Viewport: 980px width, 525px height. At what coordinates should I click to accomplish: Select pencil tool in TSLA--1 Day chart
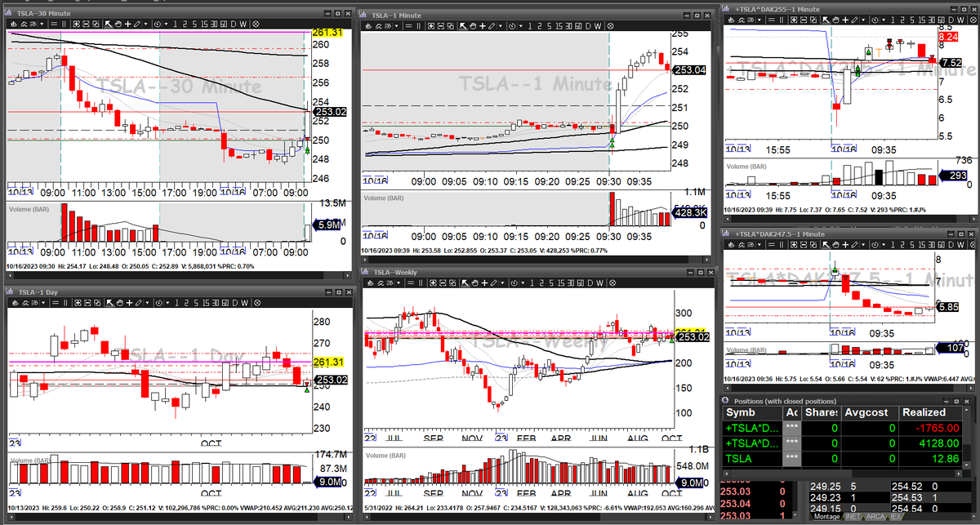(x=137, y=301)
